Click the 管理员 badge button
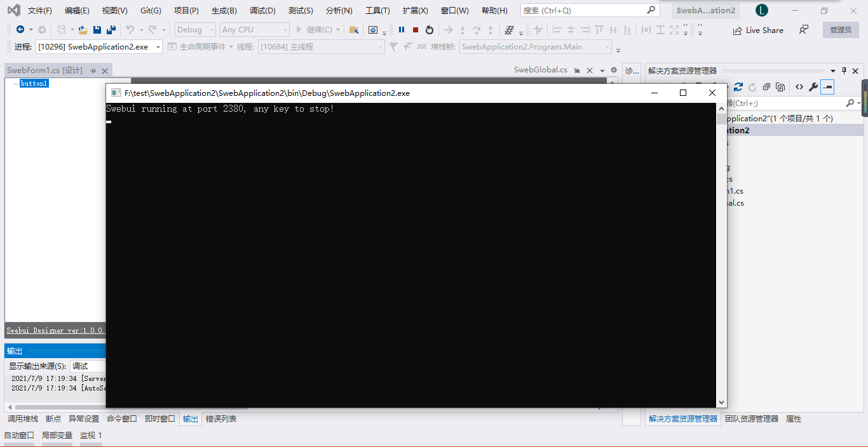Screen dimensions: 868x447 [x=841, y=30]
